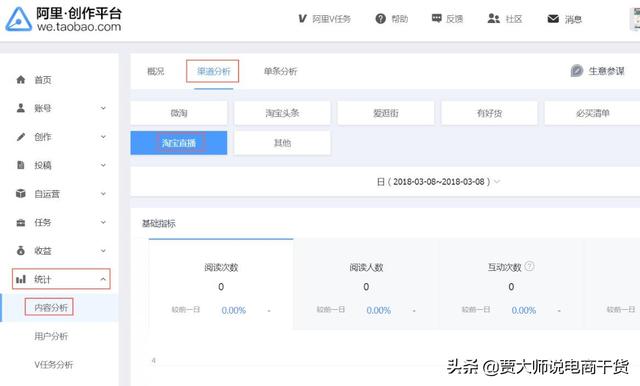Image resolution: width=640 pixels, height=386 pixels.
Task: Select the 阅读人数 metric card
Action: tap(366, 284)
